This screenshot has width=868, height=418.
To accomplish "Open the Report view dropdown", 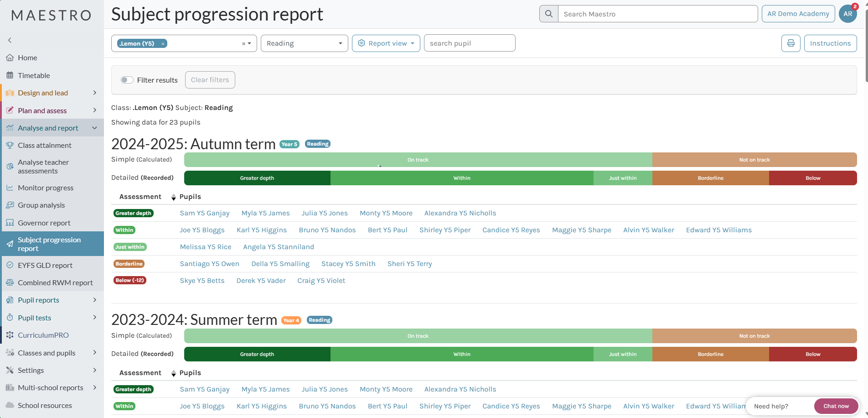I will (x=386, y=43).
